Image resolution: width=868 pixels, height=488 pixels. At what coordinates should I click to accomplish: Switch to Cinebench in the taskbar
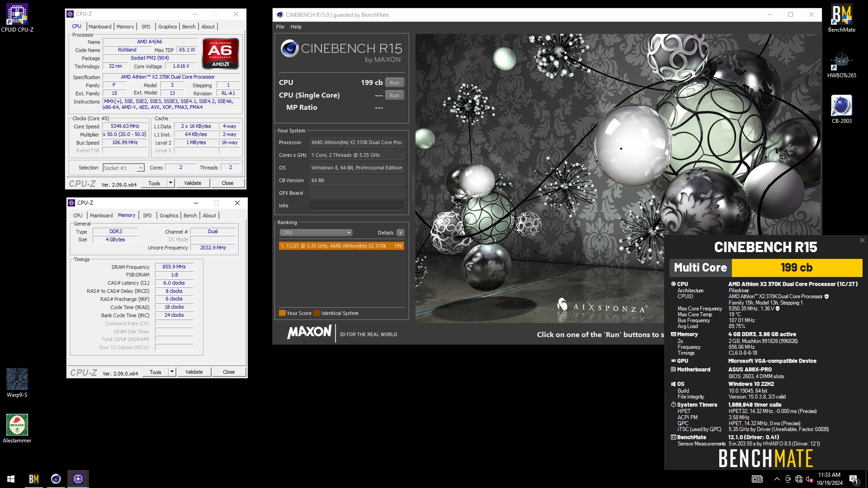pyautogui.click(x=56, y=479)
